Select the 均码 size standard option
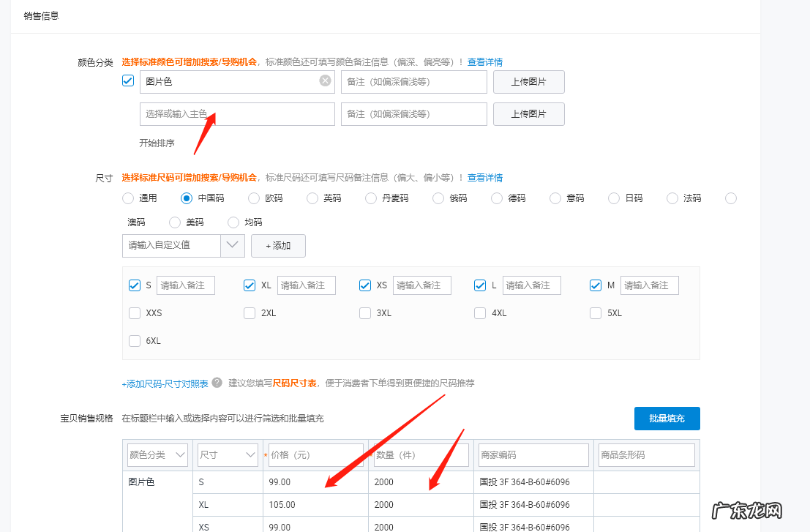This screenshot has height=532, width=810. click(232, 222)
